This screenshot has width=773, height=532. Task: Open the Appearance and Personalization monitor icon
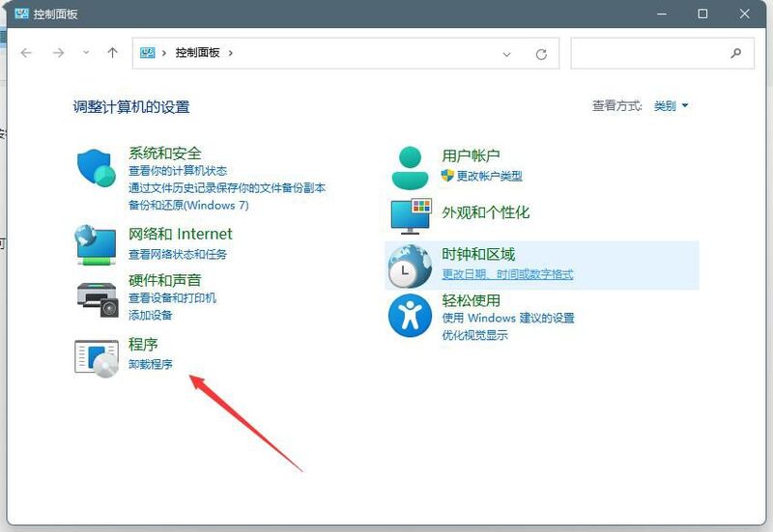point(411,215)
